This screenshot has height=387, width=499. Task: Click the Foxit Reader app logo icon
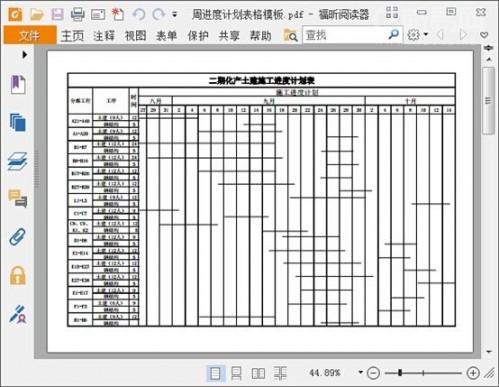[15, 14]
